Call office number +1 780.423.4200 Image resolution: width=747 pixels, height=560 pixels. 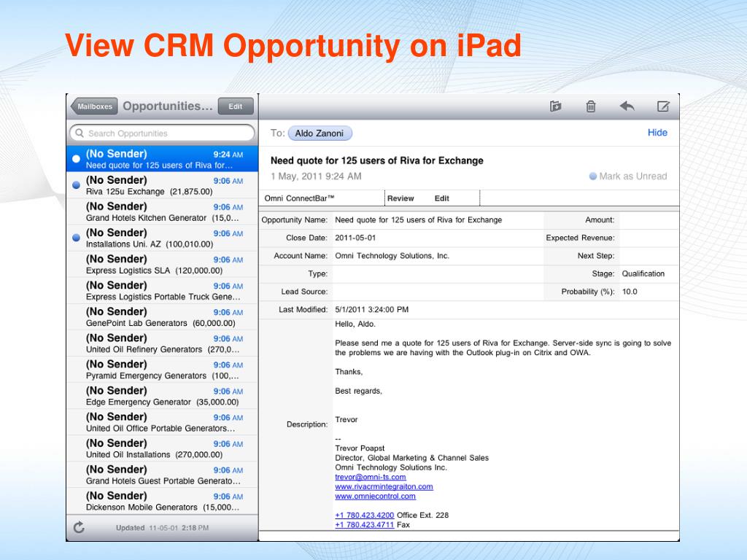tap(365, 516)
